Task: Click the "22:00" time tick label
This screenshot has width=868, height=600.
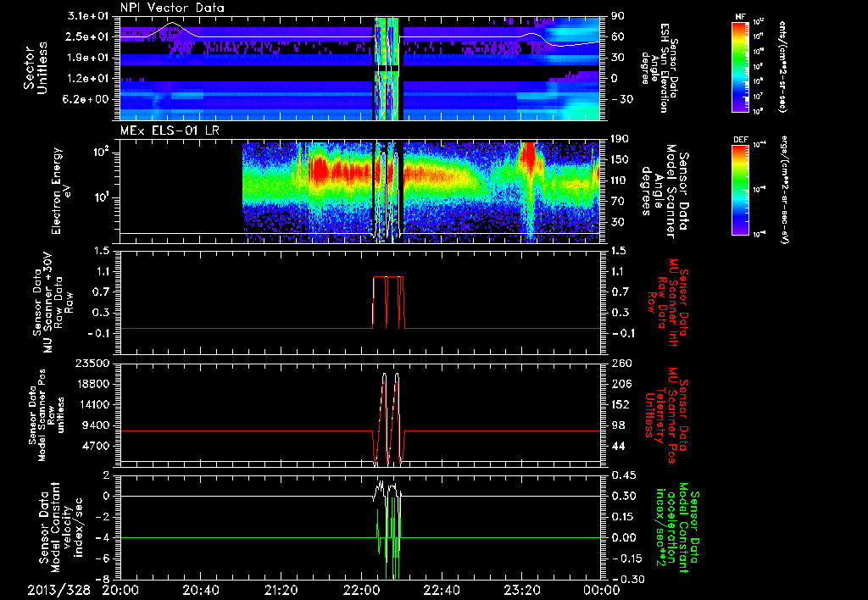Action: pos(363,590)
